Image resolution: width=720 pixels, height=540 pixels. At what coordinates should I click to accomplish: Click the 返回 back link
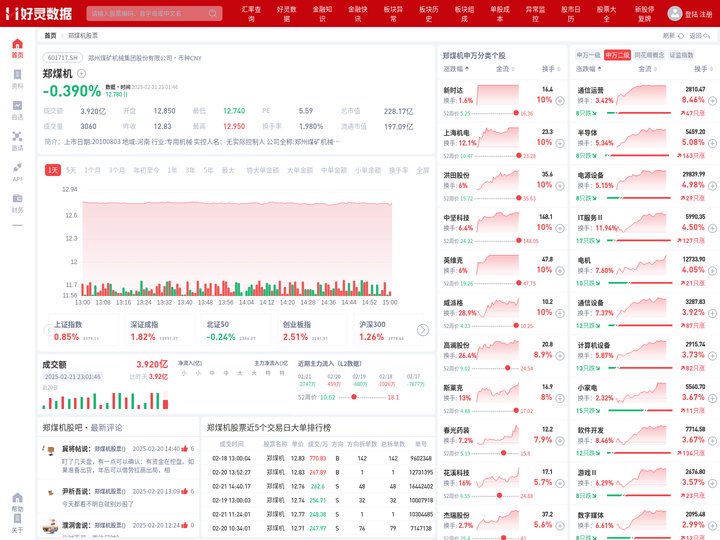[699, 35]
